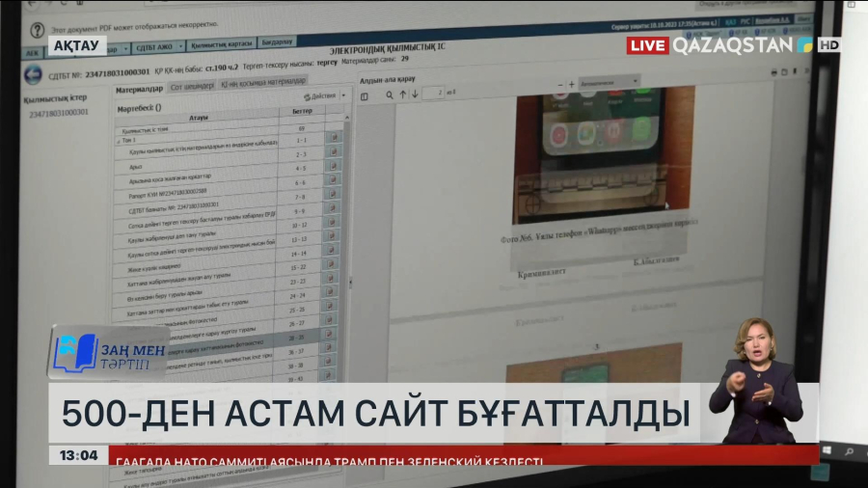Switch to the Сот шешімдері tab
The height and width of the screenshot is (488, 868).
[x=192, y=86]
